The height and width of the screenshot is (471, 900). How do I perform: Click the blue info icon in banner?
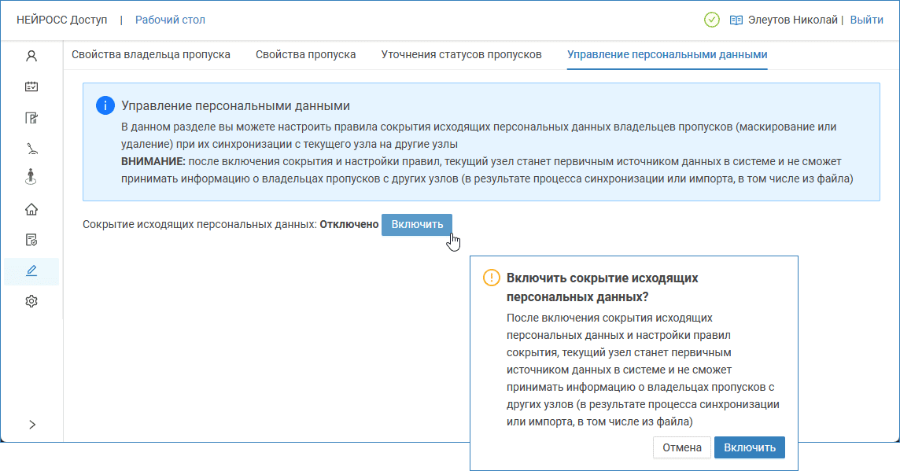click(105, 106)
